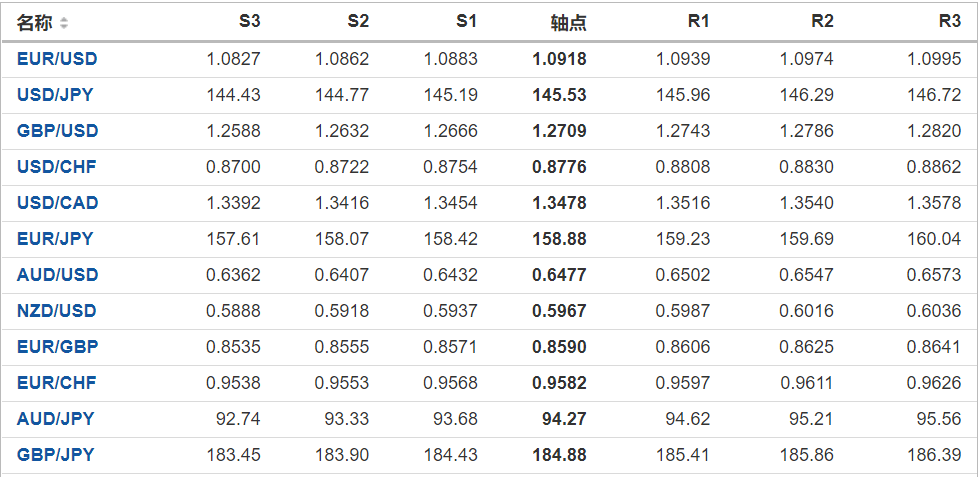This screenshot has width=979, height=477.
Task: Select the EUR/GBP pair link
Action: point(57,347)
